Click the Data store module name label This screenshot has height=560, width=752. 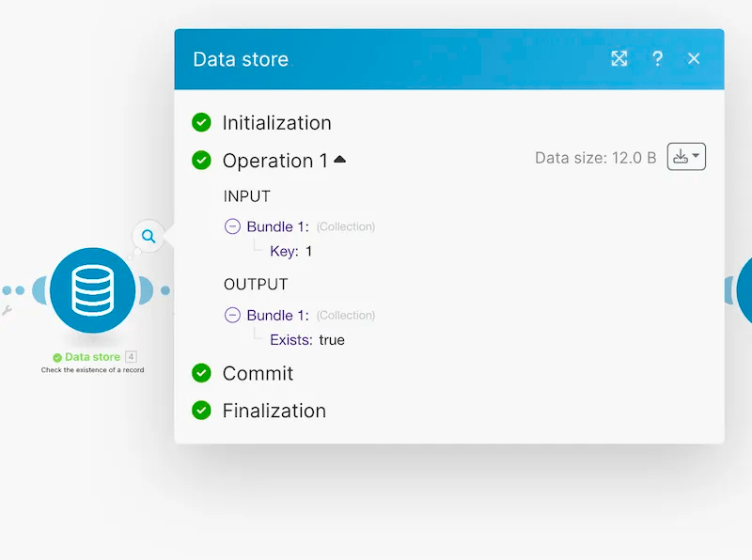point(91,356)
